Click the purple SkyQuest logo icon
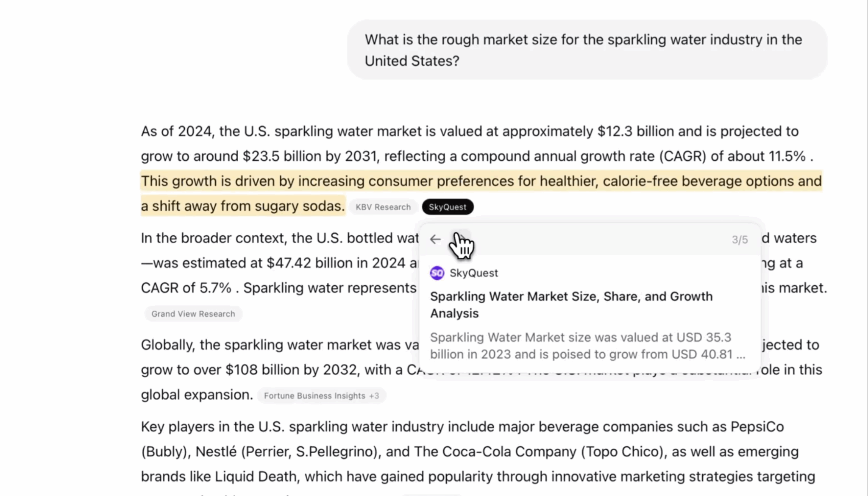The width and height of the screenshot is (868, 496). pos(437,273)
